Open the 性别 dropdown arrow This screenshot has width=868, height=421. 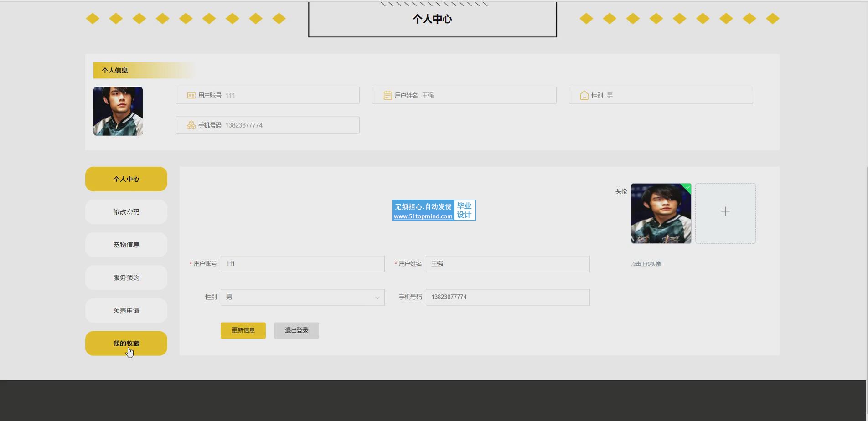(x=377, y=298)
